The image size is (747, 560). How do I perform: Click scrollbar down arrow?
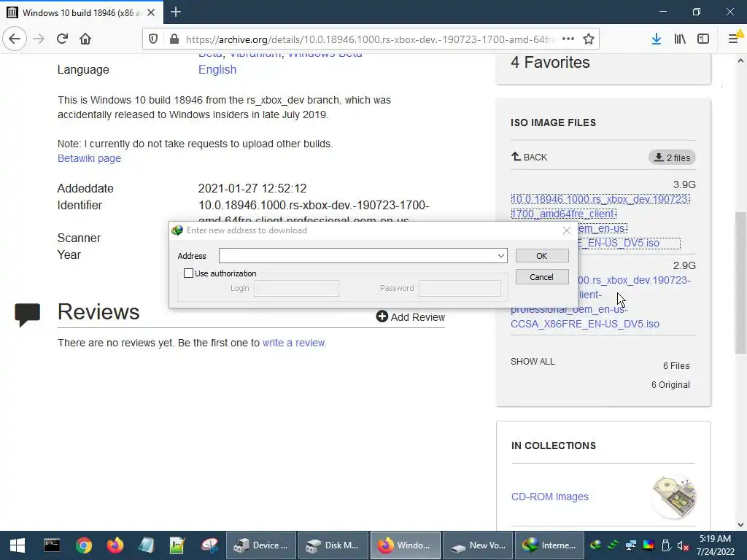740,525
